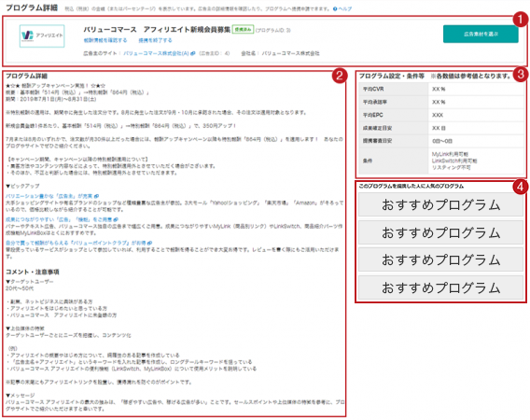Click the LinkSwitch利用可能 condition text
530x420 pixels.
[x=454, y=161]
